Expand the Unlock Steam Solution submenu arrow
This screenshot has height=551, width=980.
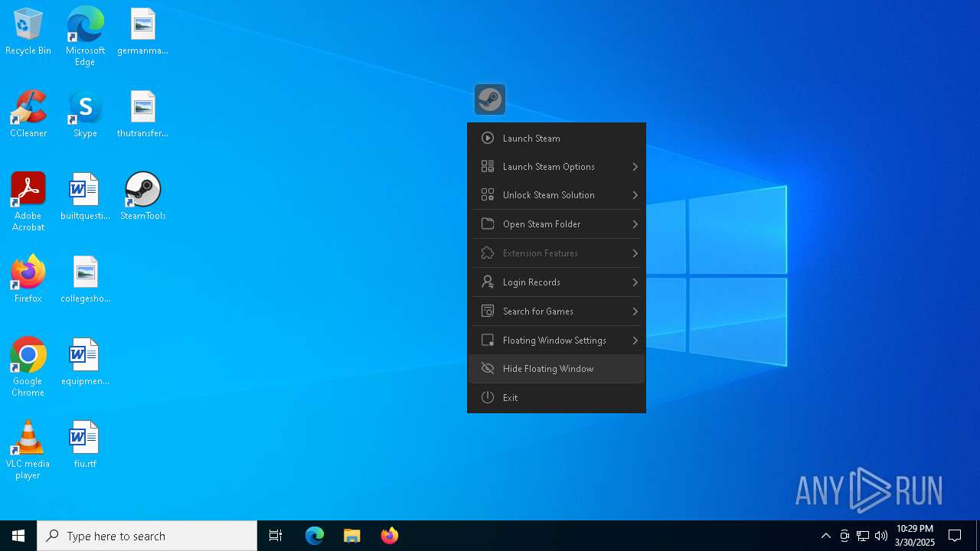coord(635,195)
